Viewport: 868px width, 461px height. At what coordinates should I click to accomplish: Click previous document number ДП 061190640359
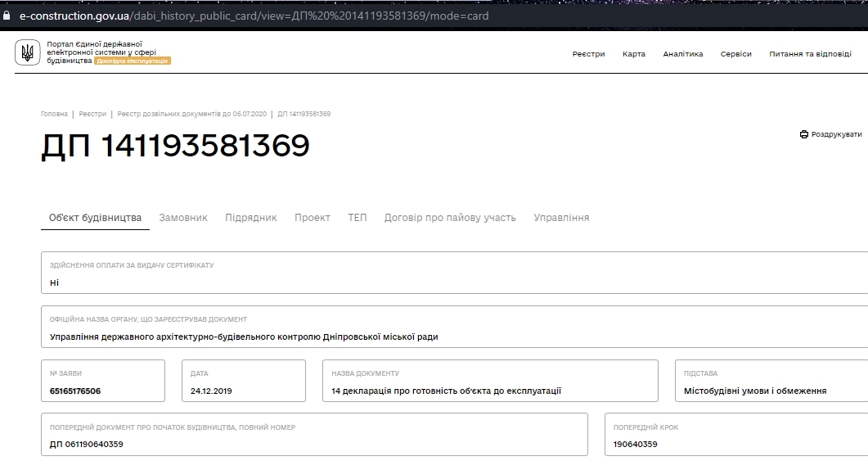[87, 445]
